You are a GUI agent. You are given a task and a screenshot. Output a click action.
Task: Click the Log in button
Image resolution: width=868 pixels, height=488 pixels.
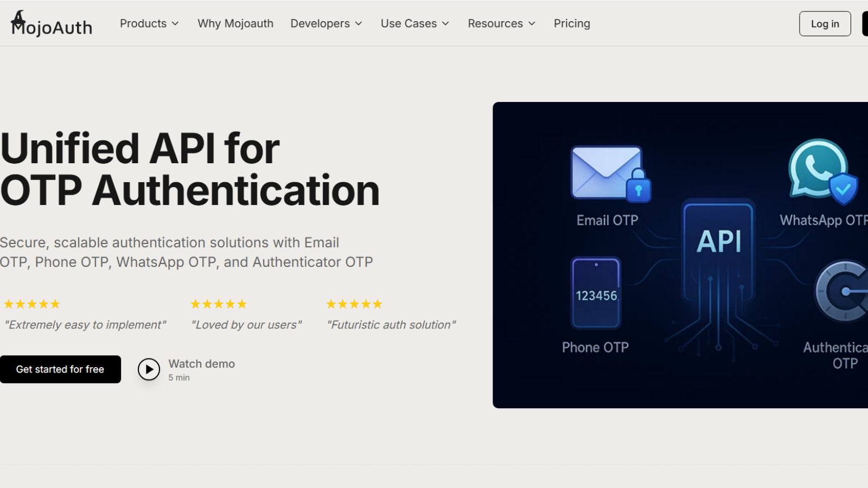(824, 23)
